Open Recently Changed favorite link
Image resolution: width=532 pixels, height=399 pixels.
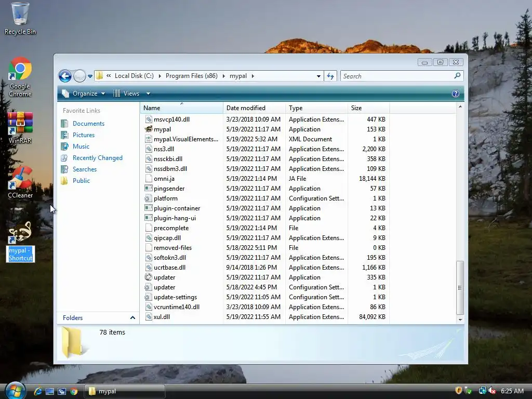coord(97,158)
